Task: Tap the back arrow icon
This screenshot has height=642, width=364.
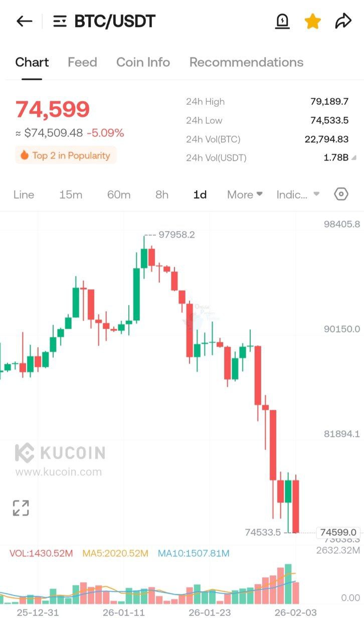Action: click(24, 21)
